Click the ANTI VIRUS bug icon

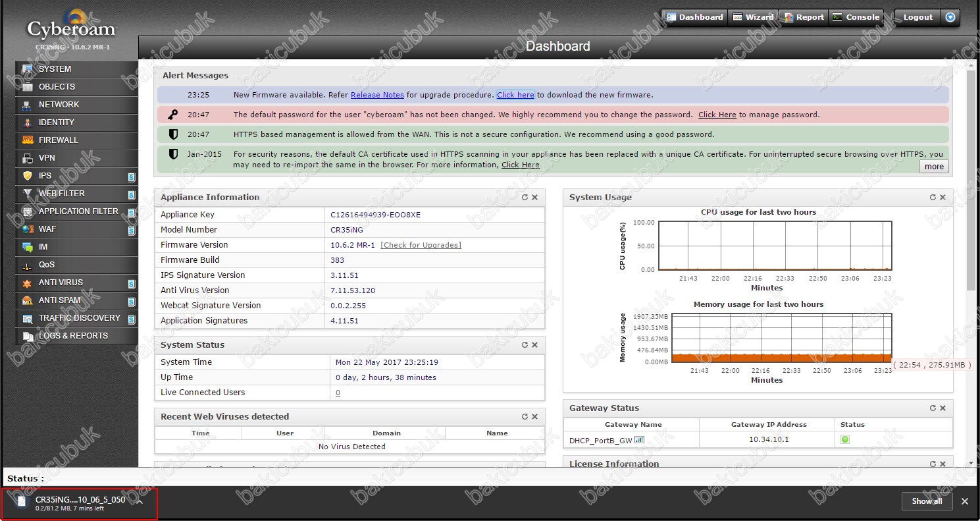(x=27, y=283)
